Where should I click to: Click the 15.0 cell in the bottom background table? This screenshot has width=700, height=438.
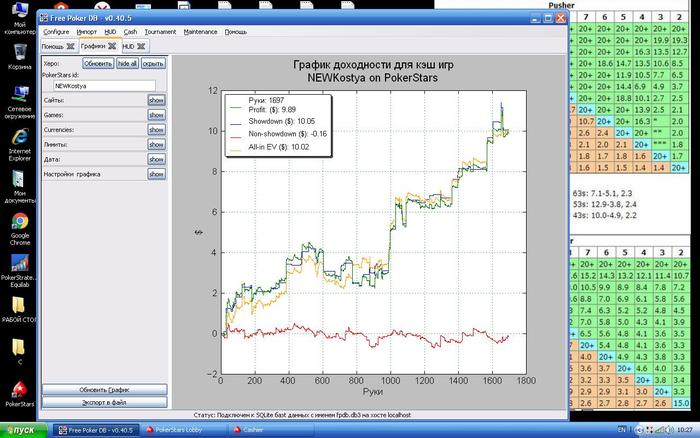point(681,403)
